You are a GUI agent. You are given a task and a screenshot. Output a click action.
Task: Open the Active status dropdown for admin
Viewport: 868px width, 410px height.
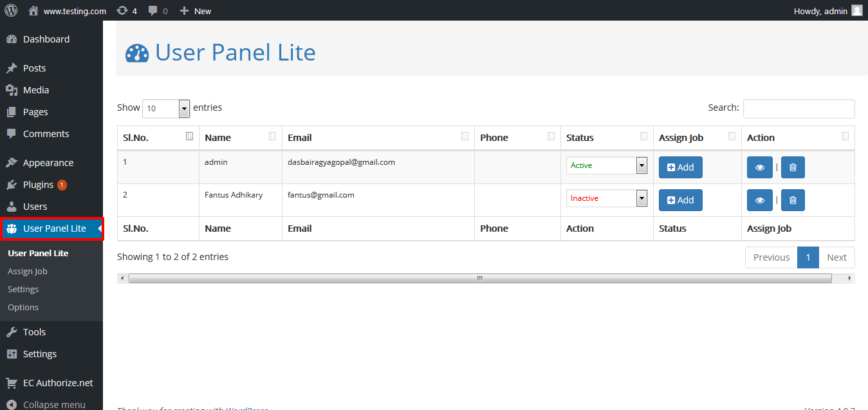click(607, 165)
